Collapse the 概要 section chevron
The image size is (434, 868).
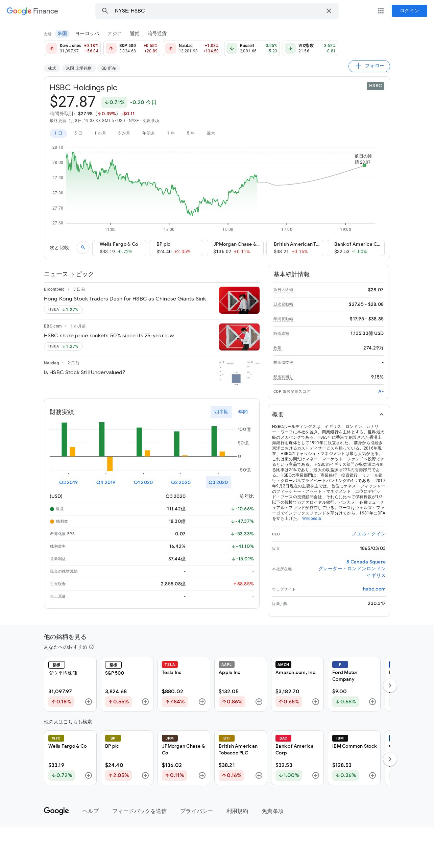pos(382,414)
